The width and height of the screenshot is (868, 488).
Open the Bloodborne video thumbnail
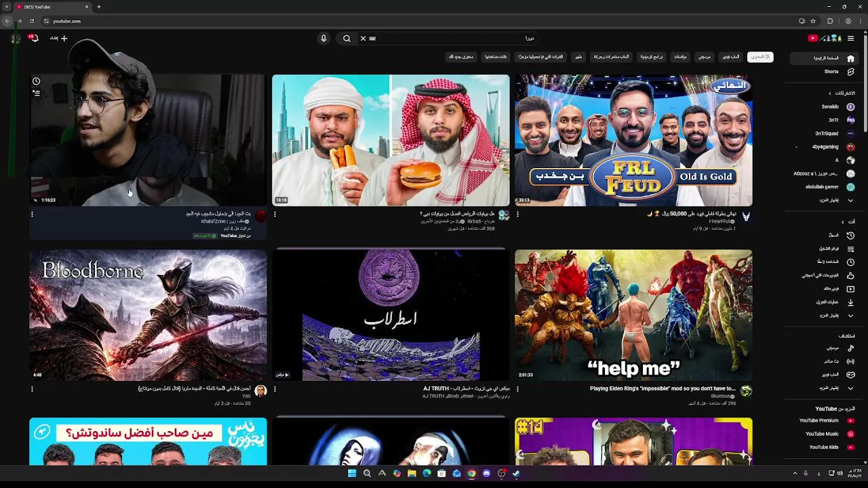148,315
